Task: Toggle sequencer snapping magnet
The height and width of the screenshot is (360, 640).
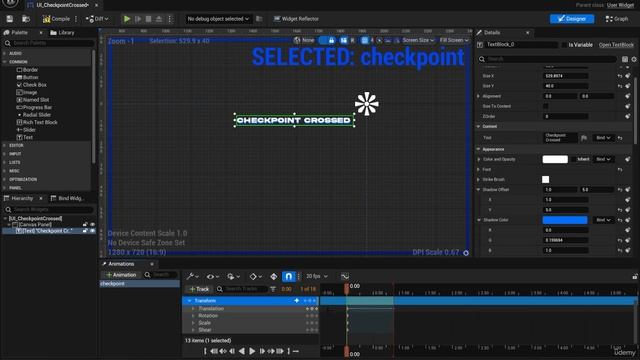Action: click(x=288, y=276)
